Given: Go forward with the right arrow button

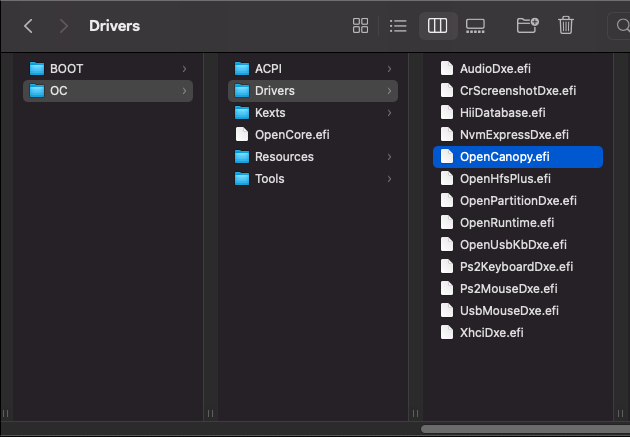Looking at the screenshot, I should pyautogui.click(x=63, y=27).
